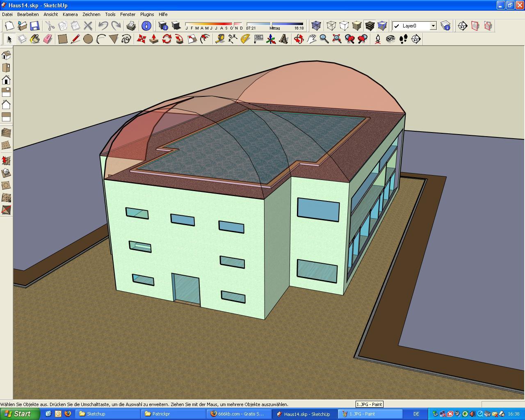Choose the Scale tool
The width and height of the screenshot is (525, 420).
coord(192,39)
